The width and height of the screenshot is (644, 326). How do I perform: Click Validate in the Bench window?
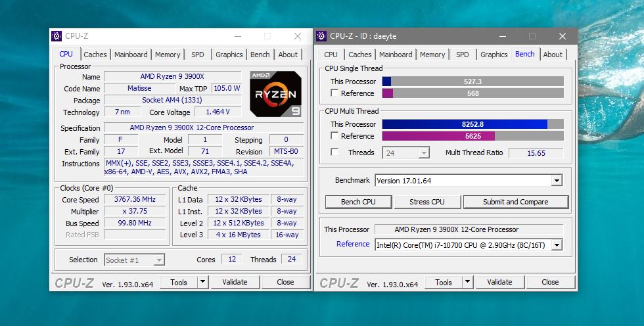[500, 283]
